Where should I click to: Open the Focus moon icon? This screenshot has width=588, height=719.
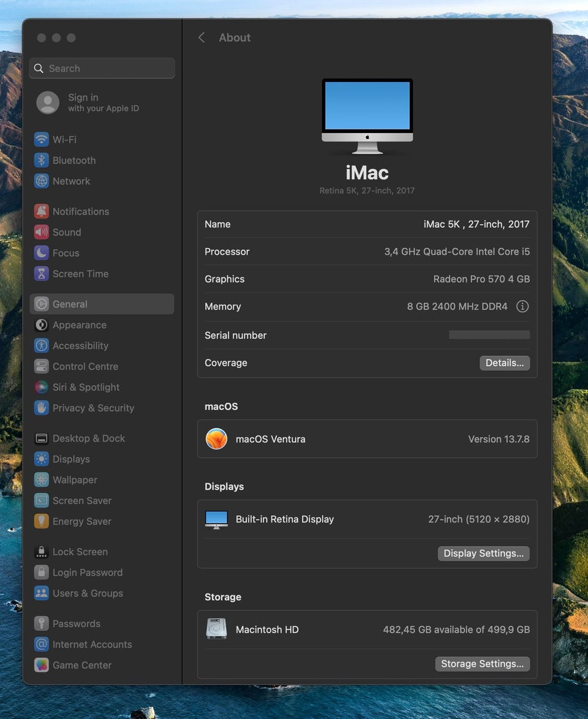pos(41,253)
